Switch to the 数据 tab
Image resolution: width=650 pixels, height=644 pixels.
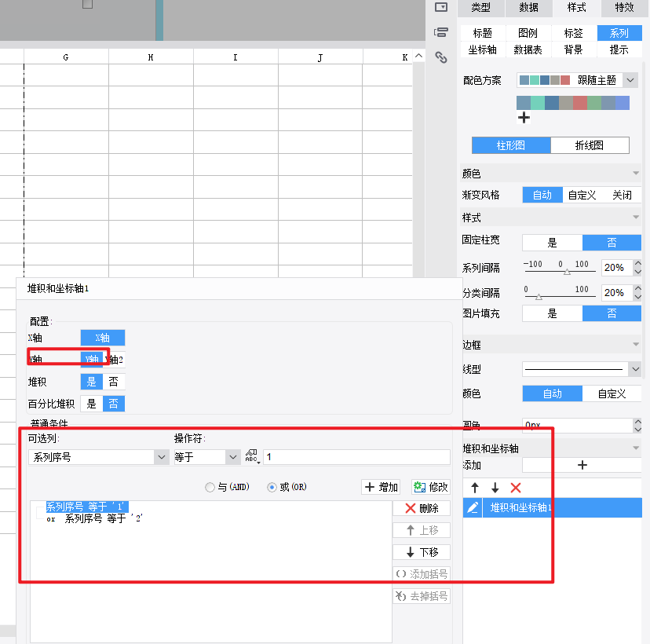click(x=528, y=8)
